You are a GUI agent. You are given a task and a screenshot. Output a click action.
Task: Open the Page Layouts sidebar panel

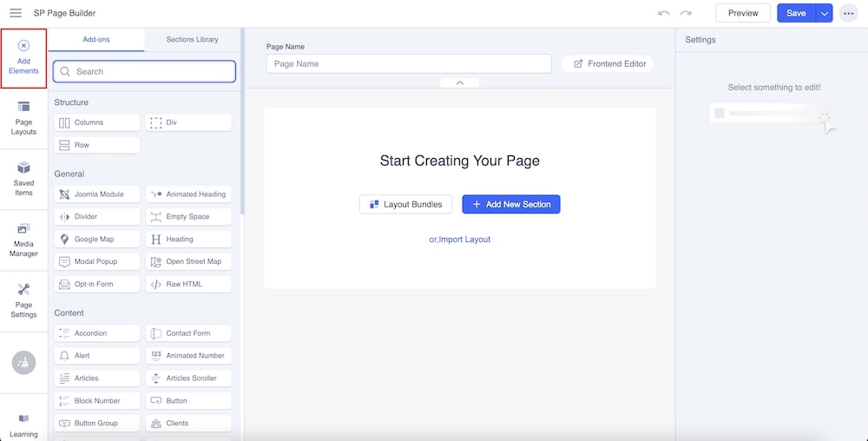(23, 117)
